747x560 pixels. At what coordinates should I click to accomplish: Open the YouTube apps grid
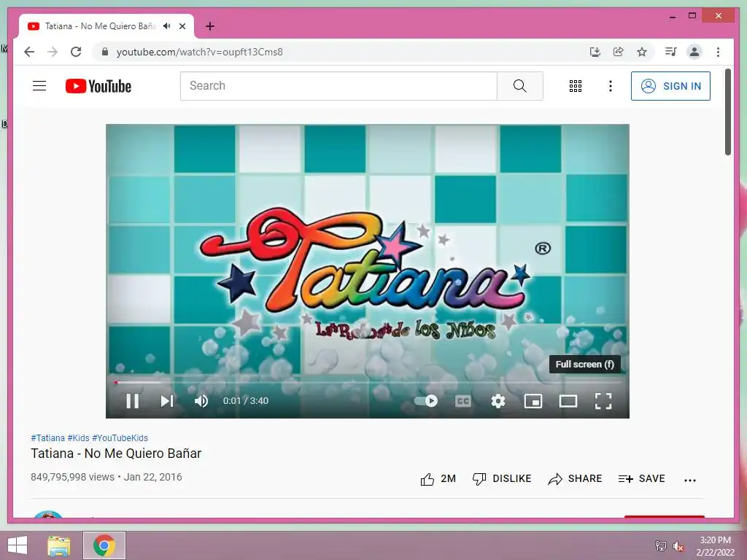click(576, 86)
